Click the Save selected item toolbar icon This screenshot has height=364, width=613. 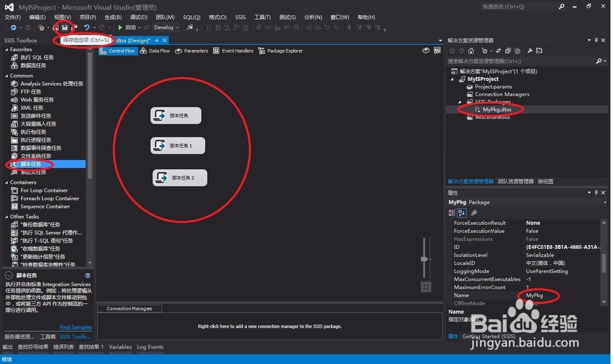point(65,28)
